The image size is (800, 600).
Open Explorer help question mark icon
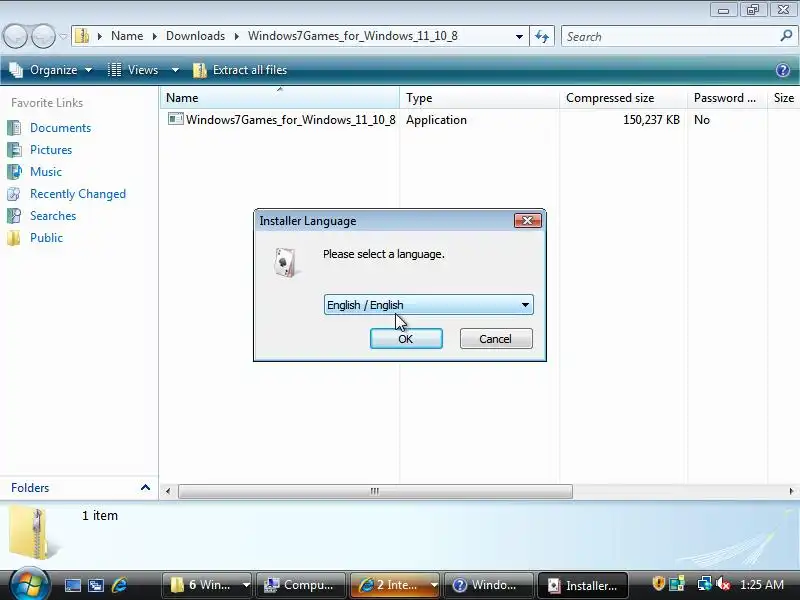point(783,70)
